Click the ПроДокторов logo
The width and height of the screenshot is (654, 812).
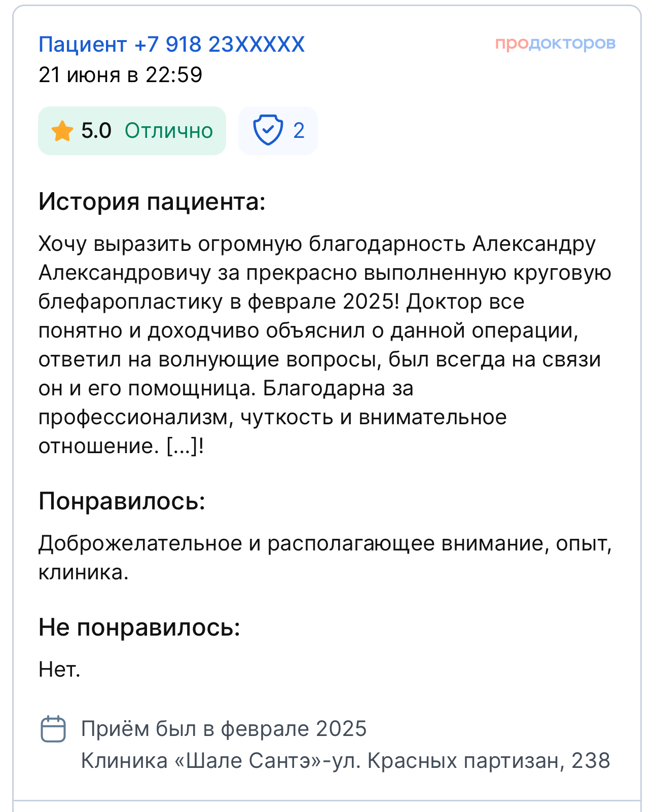pos(555,44)
